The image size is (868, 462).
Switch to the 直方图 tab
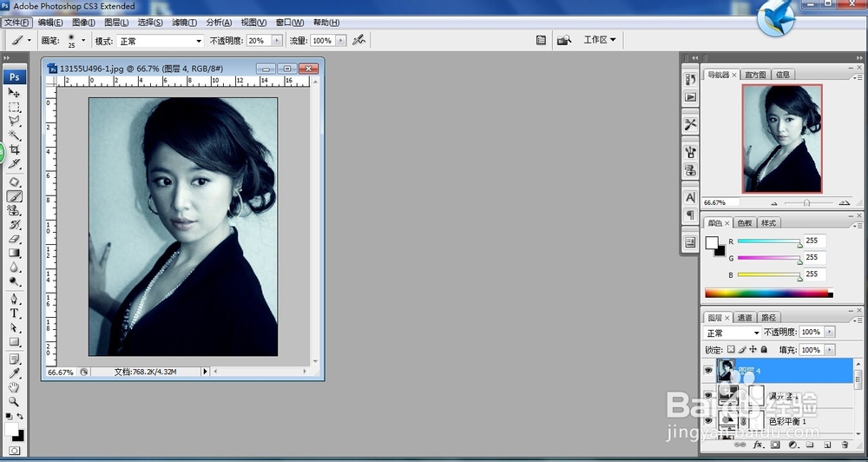pyautogui.click(x=755, y=74)
